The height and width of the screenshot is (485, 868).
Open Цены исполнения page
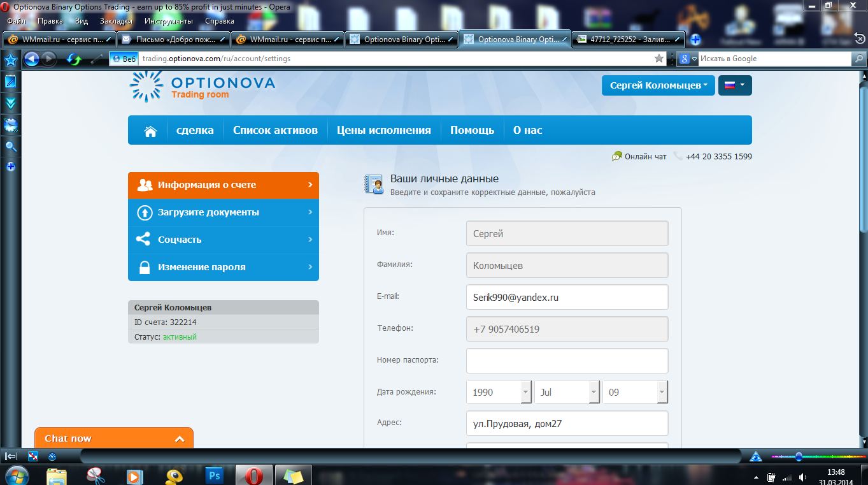[384, 130]
